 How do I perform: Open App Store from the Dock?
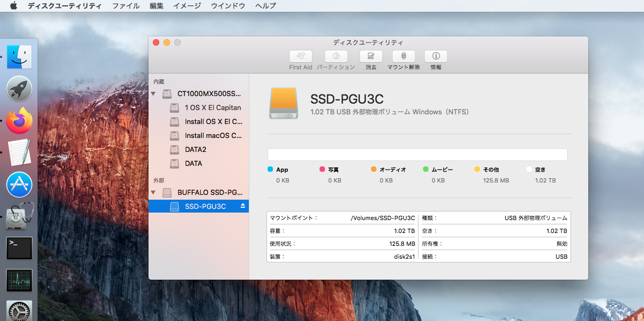pos(19,185)
